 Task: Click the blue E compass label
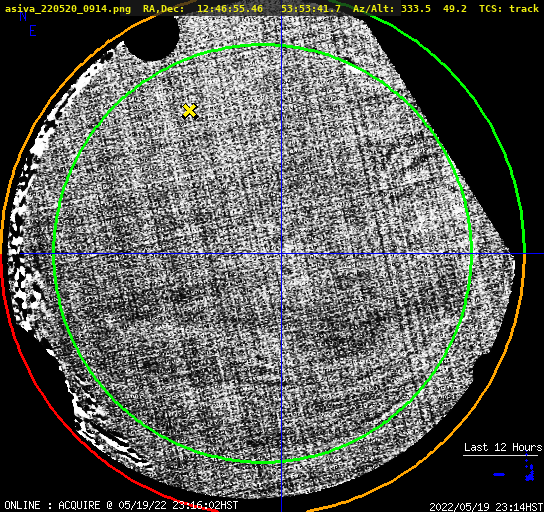pos(33,31)
